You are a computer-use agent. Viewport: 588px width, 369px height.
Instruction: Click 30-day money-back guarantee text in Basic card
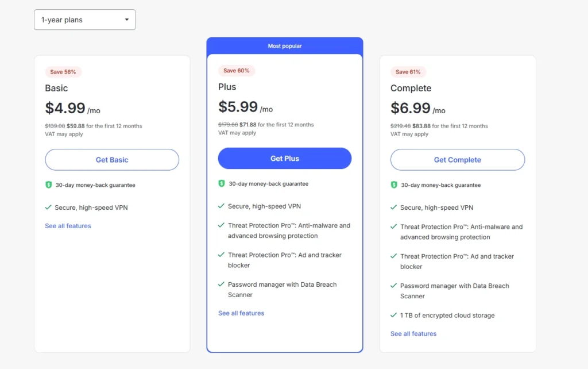(x=95, y=185)
